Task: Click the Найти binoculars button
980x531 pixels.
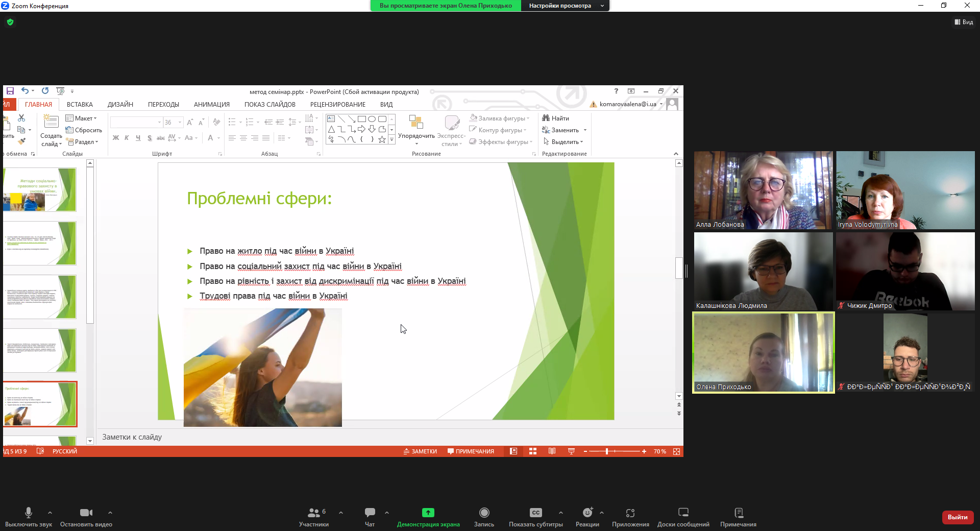Action: coord(556,118)
